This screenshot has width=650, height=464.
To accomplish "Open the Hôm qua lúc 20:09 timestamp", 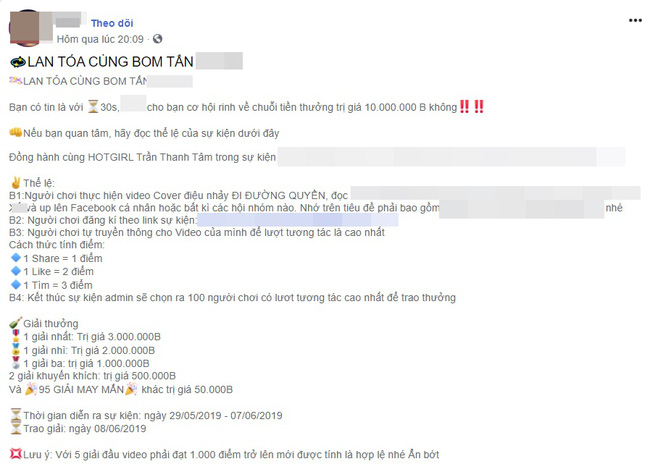I will point(100,39).
